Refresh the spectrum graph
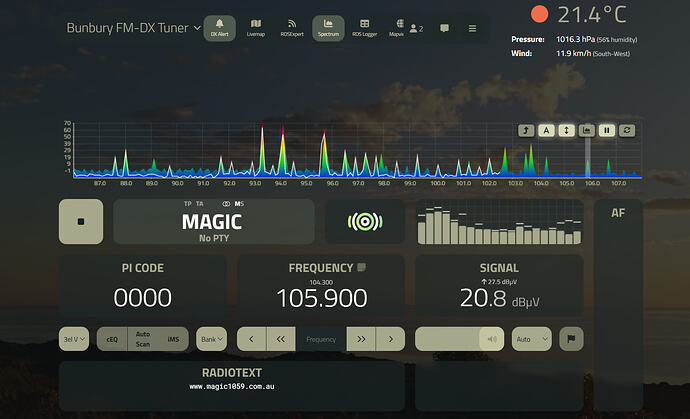Viewport: 690px width, 419px height. 627,130
